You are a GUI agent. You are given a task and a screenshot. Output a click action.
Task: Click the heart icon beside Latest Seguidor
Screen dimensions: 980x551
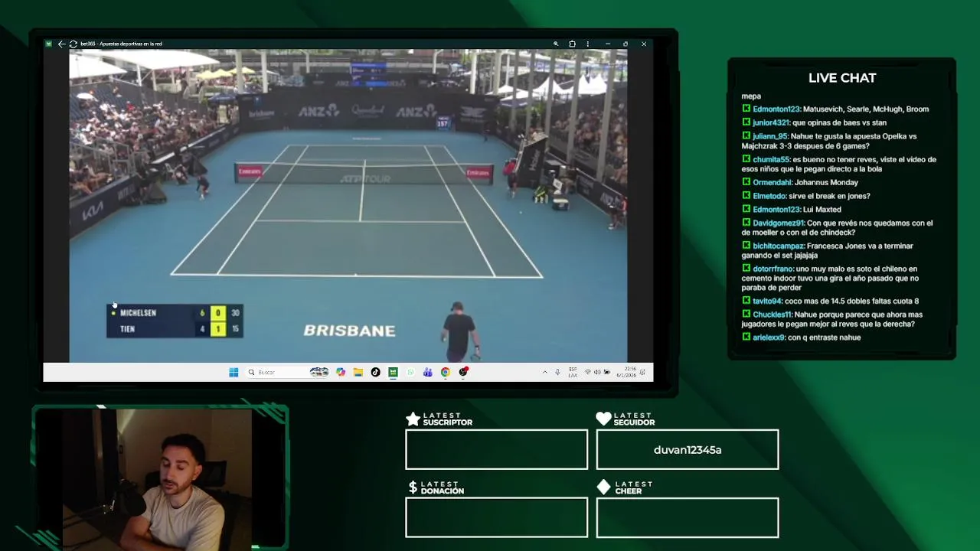pyautogui.click(x=603, y=419)
